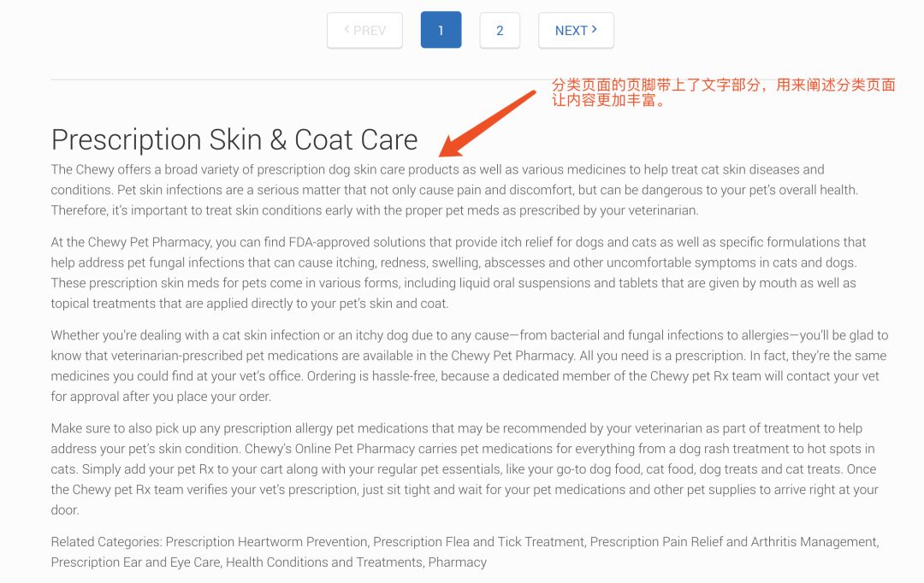Click the paragraph starting 'At the Chewy Pet Pharmacy'
Viewport: 924px width, 583px height.
[x=459, y=273]
